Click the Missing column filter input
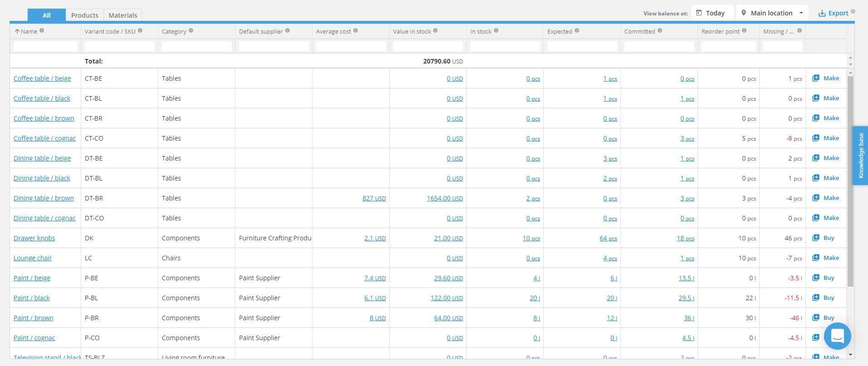Viewport: 868px width, 366px height. (x=782, y=46)
